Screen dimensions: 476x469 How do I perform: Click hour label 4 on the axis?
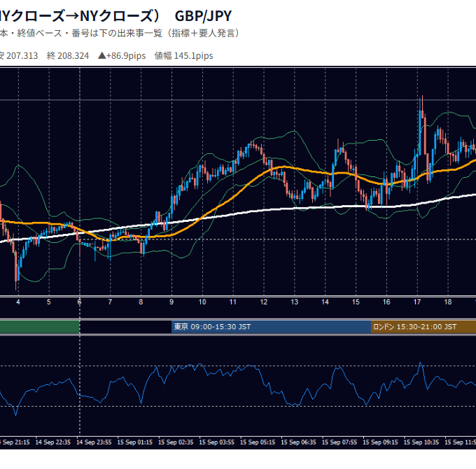pyautogui.click(x=18, y=302)
